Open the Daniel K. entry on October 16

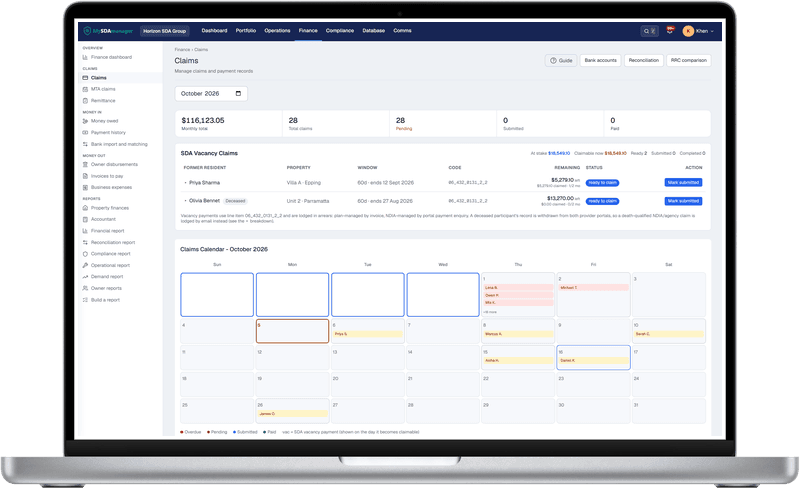[x=593, y=360]
